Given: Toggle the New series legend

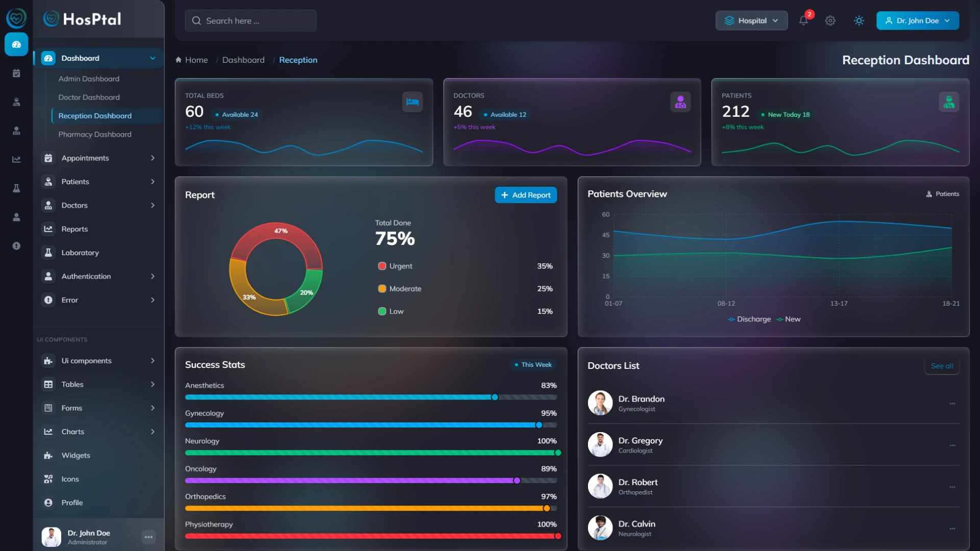Looking at the screenshot, I should pos(789,319).
